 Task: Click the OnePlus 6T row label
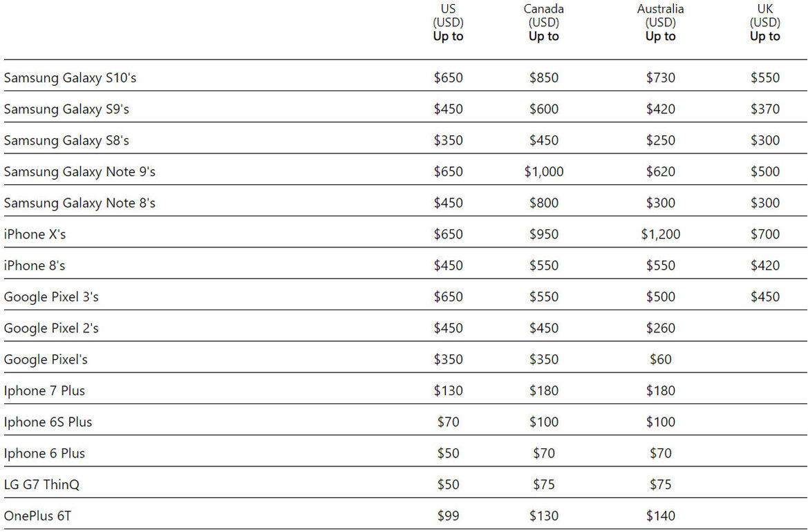point(37,516)
